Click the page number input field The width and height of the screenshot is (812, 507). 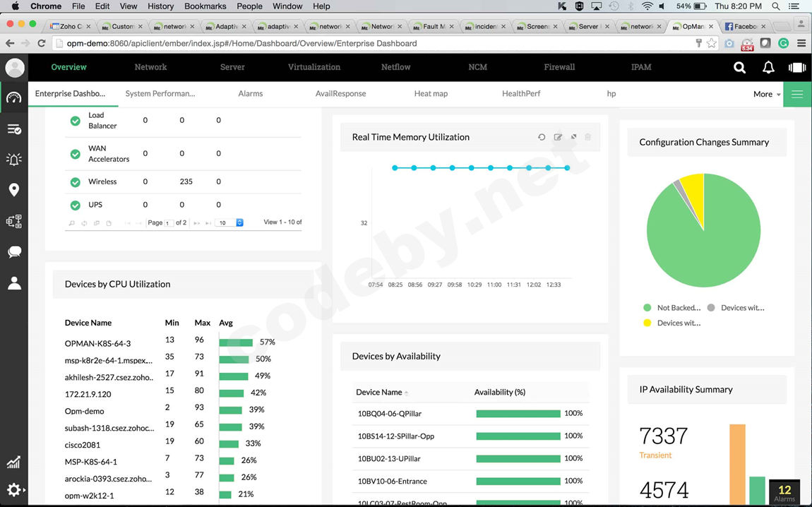168,223
